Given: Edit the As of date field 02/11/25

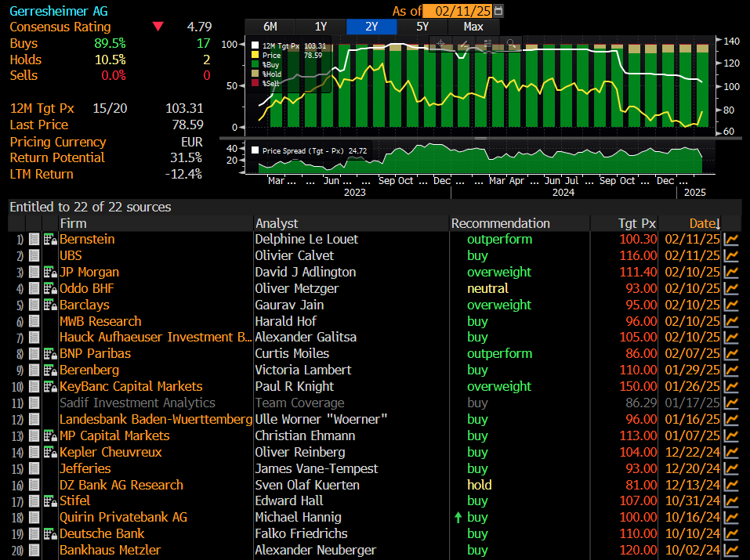Looking at the screenshot, I should coord(458,10).
